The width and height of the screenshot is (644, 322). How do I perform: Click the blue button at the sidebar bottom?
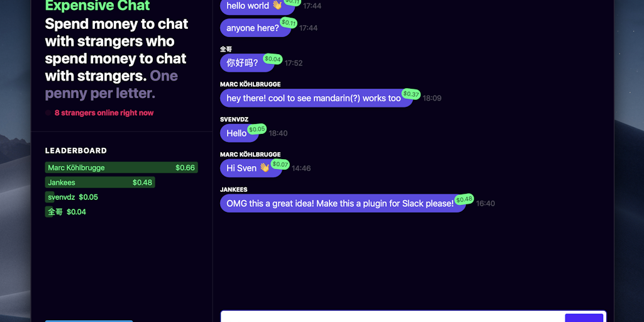89,321
